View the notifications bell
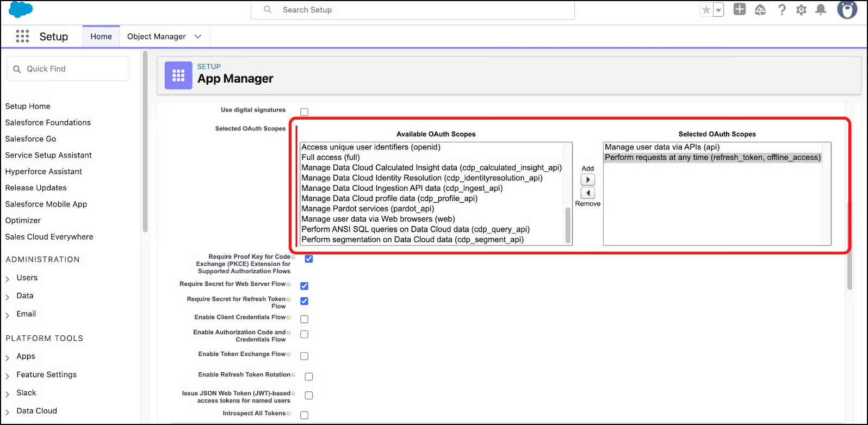Screen dimensions: 868x425 pyautogui.click(x=821, y=10)
